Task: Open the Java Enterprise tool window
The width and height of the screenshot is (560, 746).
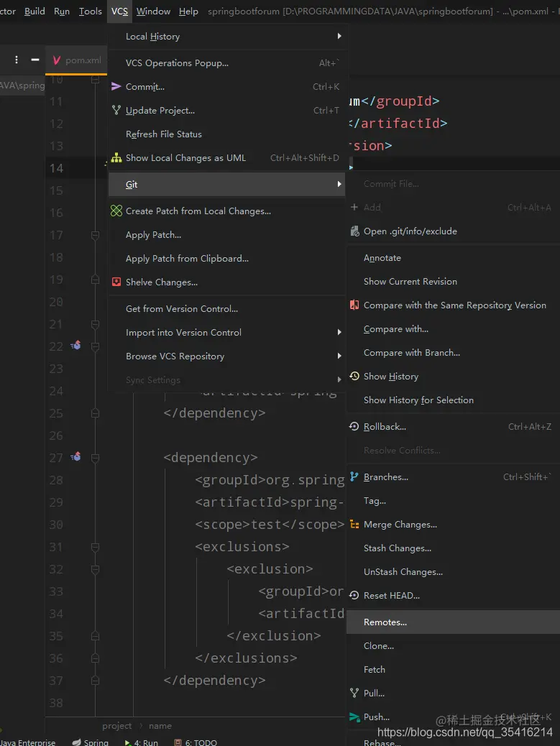Action: coord(27,742)
